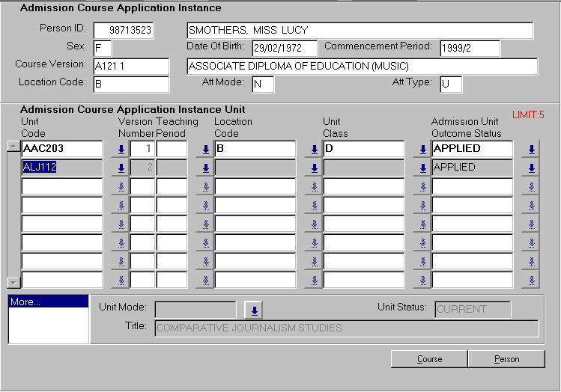Open lookup arrow beside unit code AAC203
Image resolution: width=561 pixels, height=392 pixels.
(121, 149)
